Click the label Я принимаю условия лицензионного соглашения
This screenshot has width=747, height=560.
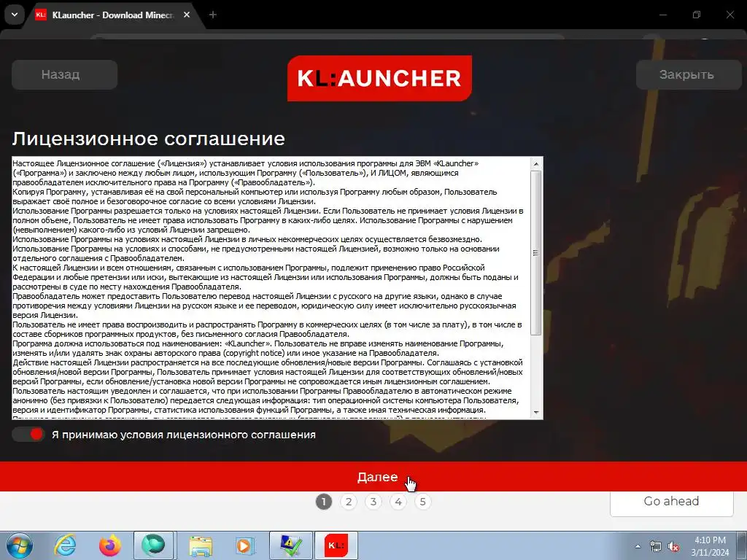(x=183, y=435)
